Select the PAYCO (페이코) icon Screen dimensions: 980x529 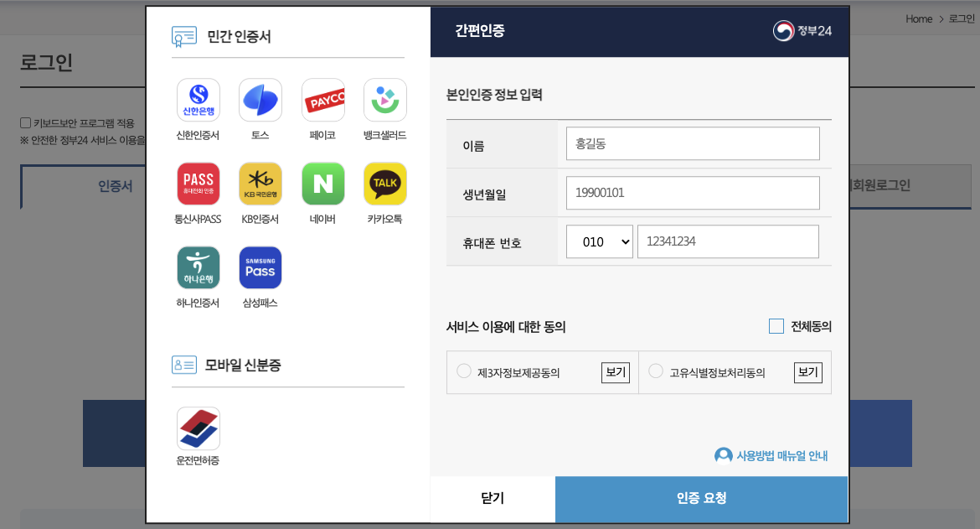click(323, 99)
